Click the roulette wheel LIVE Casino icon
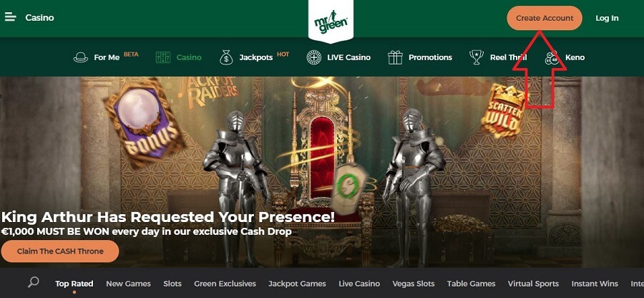Viewport: 644px width, 298px height. [x=314, y=57]
